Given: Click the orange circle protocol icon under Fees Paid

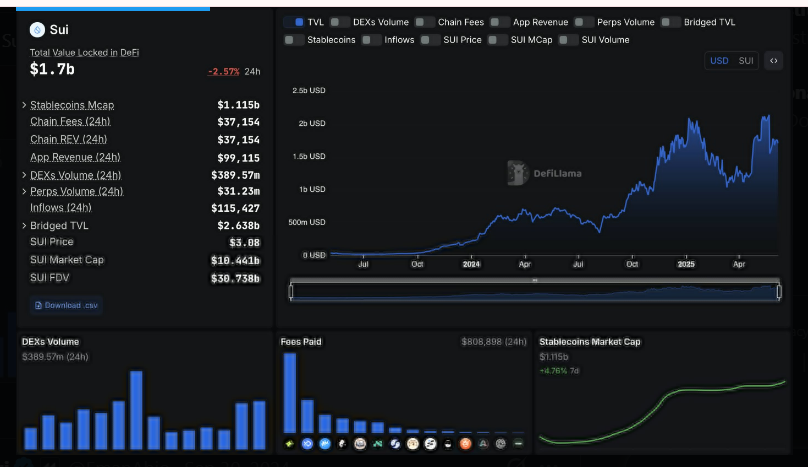Looking at the screenshot, I should (x=465, y=443).
